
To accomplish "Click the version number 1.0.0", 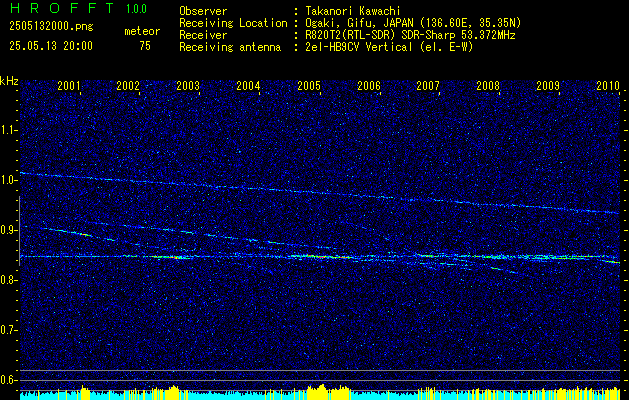I will tap(136, 9).
